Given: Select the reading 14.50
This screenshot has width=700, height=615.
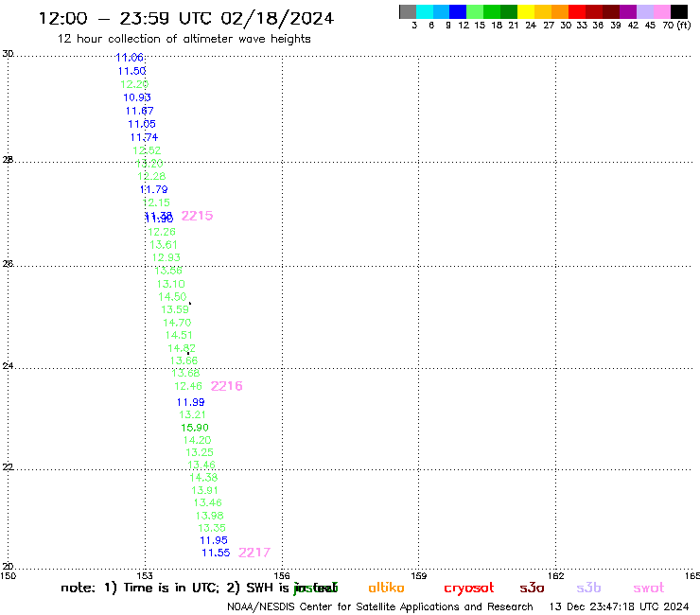Looking at the screenshot, I should 172,296.
